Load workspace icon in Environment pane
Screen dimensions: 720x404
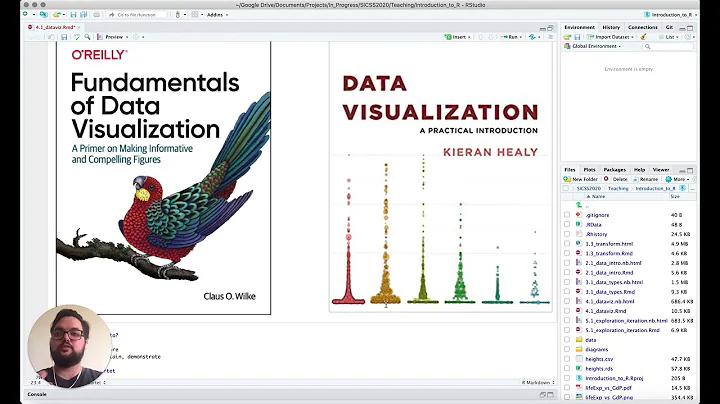(x=567, y=37)
